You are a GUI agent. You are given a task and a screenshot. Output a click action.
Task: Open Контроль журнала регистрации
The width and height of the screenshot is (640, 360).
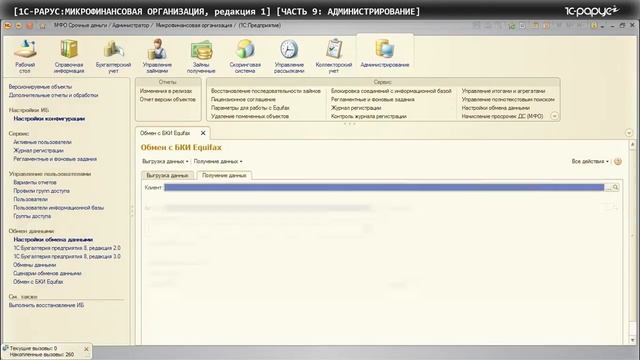pos(369,116)
